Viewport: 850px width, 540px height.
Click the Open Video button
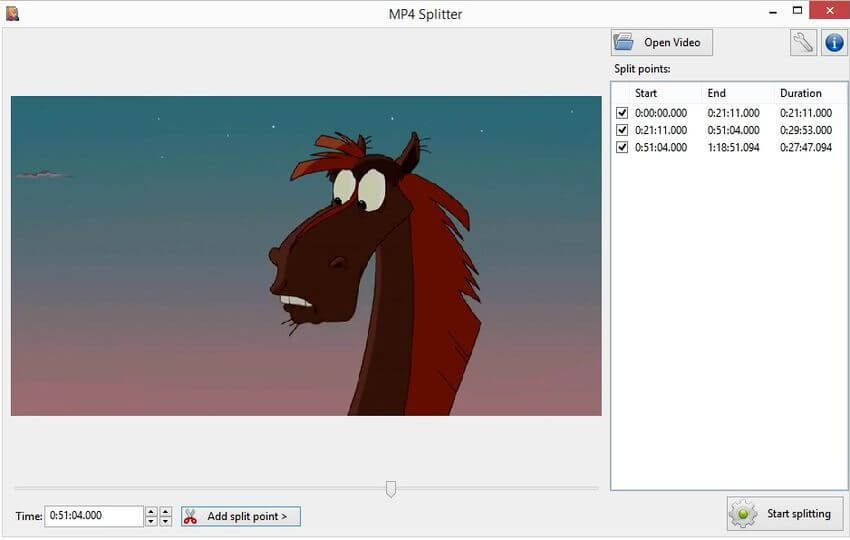(x=661, y=42)
